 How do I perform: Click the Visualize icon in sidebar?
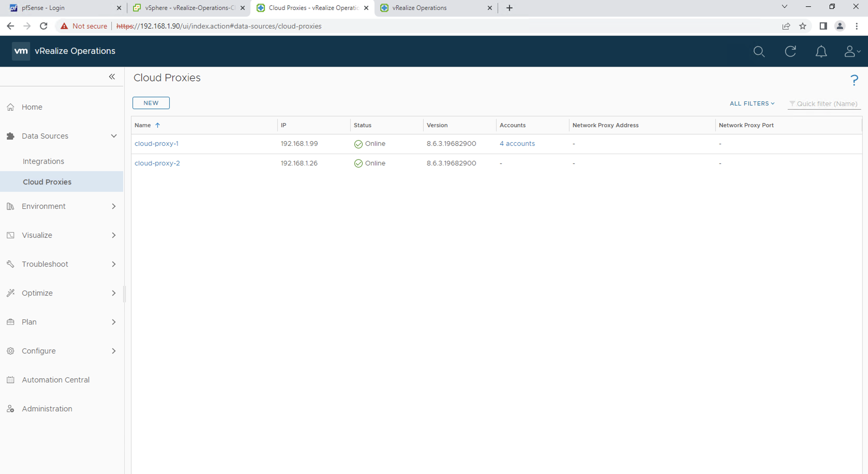click(x=10, y=235)
